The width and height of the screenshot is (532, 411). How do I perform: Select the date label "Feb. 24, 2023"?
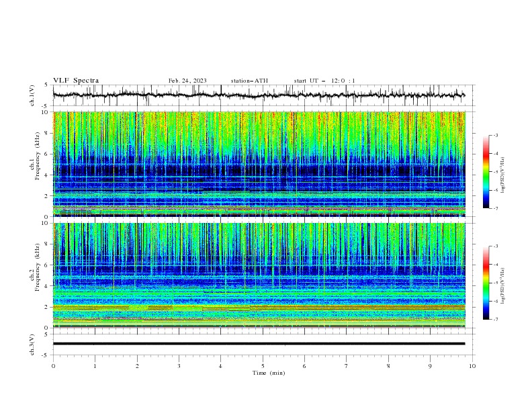click(187, 81)
